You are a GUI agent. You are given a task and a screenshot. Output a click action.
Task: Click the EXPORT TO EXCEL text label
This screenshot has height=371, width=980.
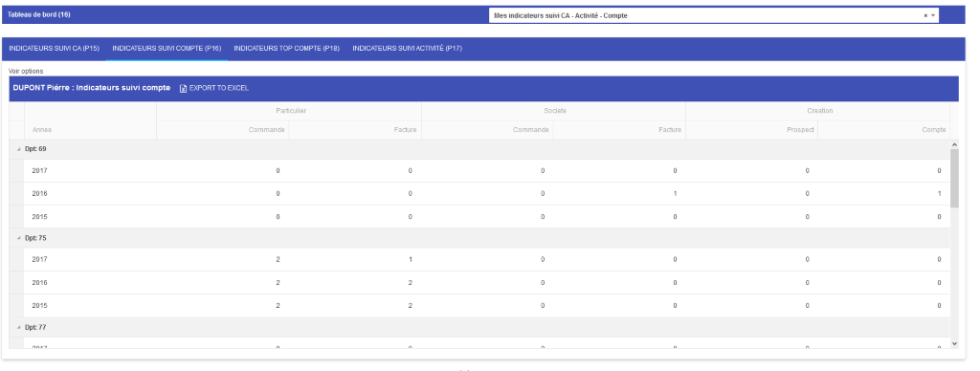pos(219,88)
